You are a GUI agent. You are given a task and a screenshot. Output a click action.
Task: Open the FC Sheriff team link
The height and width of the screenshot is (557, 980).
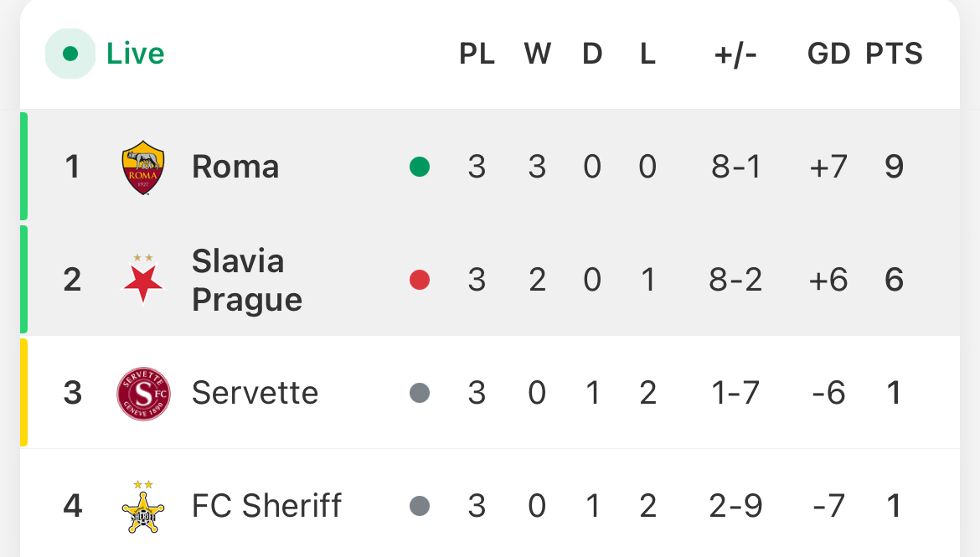click(x=267, y=506)
